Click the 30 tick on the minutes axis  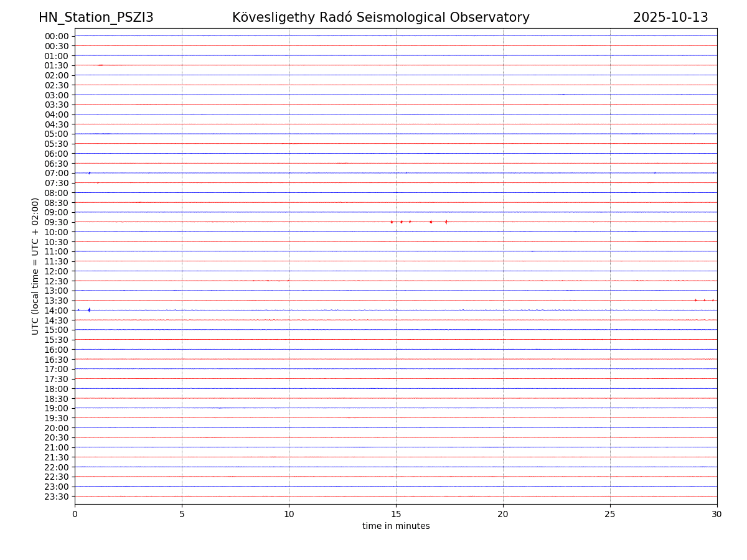(x=717, y=514)
